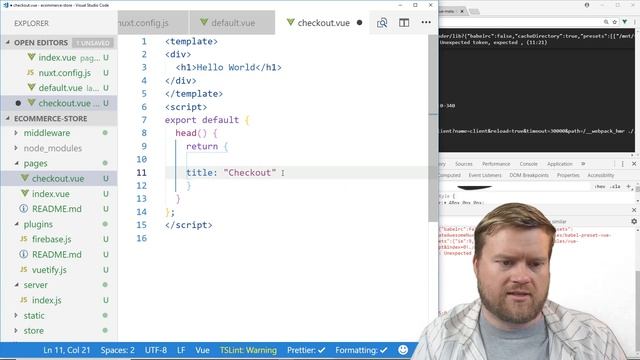Screen dimensions: 640x360
Task: Expand the node_modules folder
Action: (16, 148)
